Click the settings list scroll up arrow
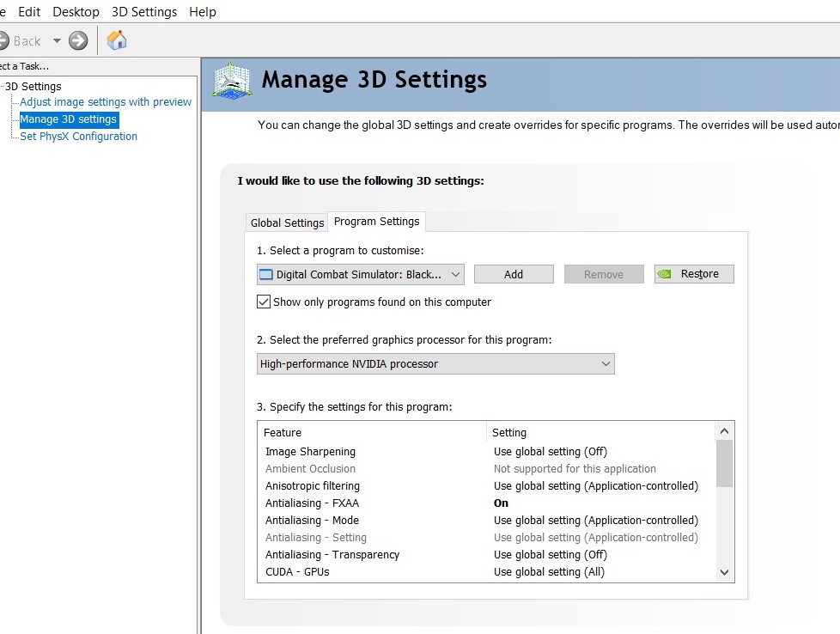This screenshot has width=840, height=634. [x=724, y=431]
